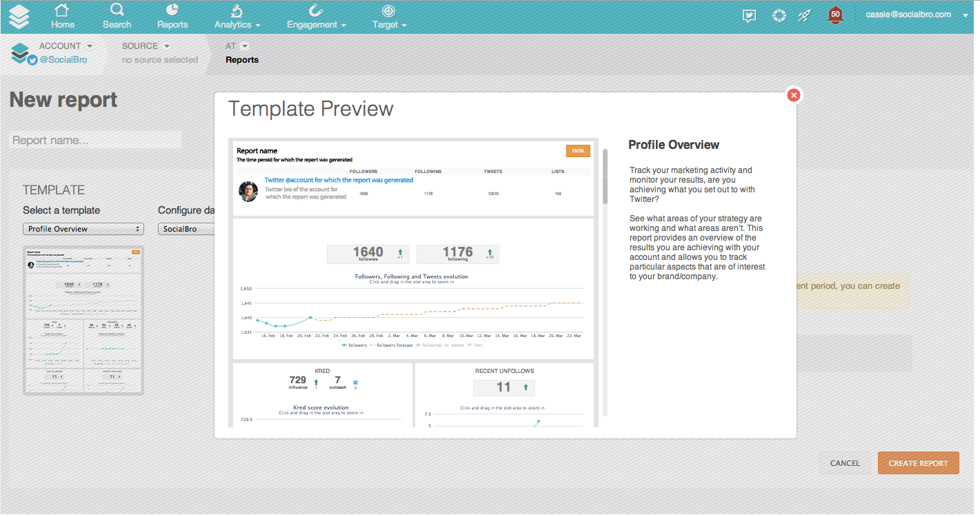Click the rocket icon in top bar
The height and width of the screenshot is (517, 980).
coord(805,15)
